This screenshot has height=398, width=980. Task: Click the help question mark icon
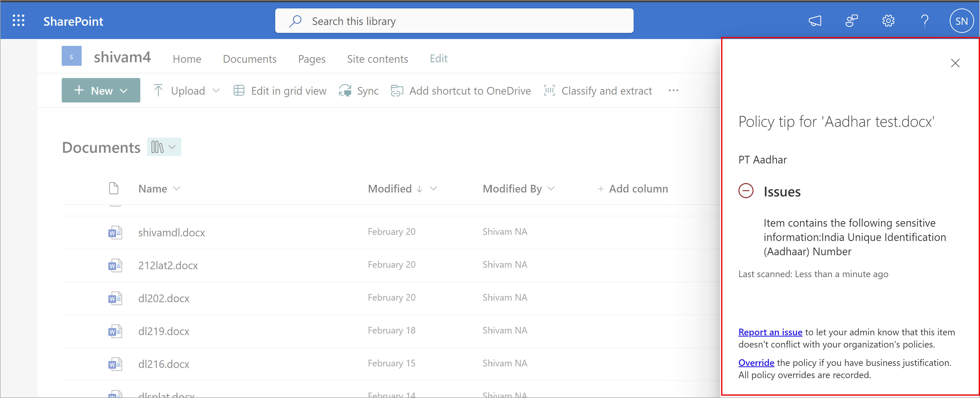tap(924, 21)
